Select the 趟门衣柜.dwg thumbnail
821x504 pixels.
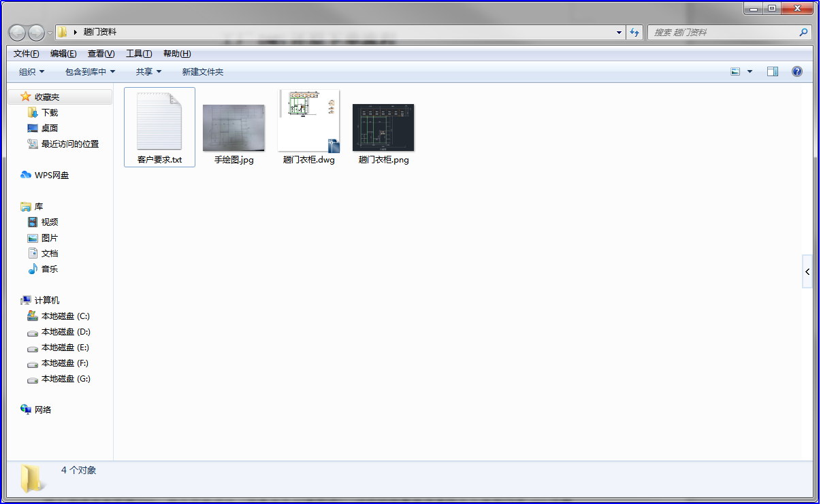[x=309, y=121]
